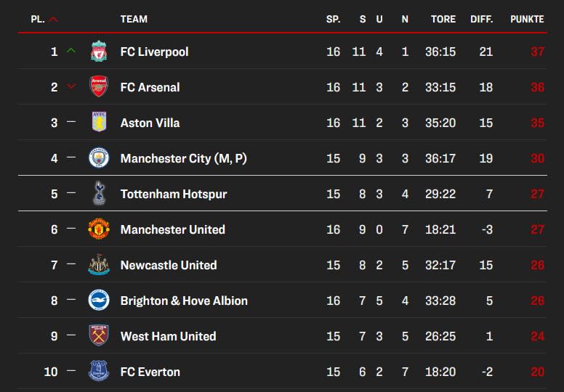Sort table by DIFF. column header

482,19
